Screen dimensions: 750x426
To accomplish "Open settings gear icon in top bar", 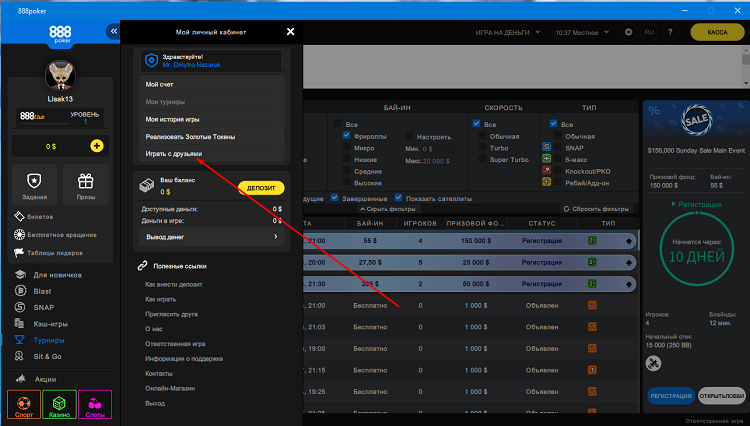I will (x=628, y=32).
